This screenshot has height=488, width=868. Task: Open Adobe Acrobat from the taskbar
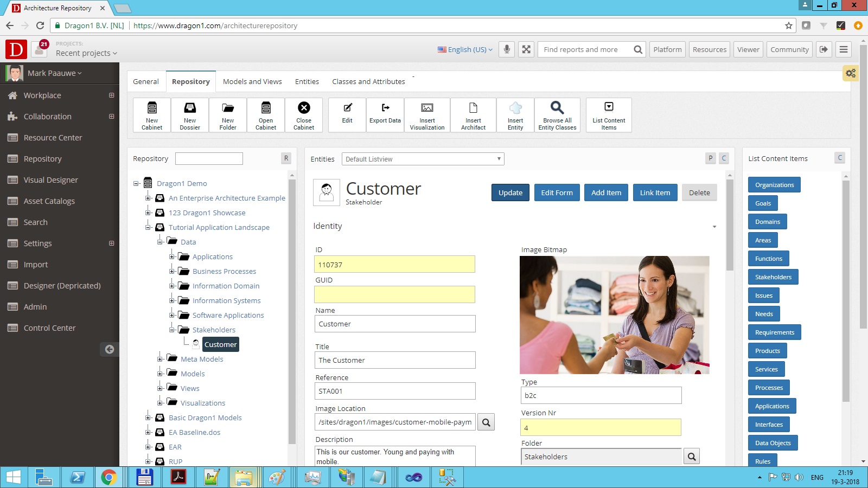pyautogui.click(x=178, y=477)
